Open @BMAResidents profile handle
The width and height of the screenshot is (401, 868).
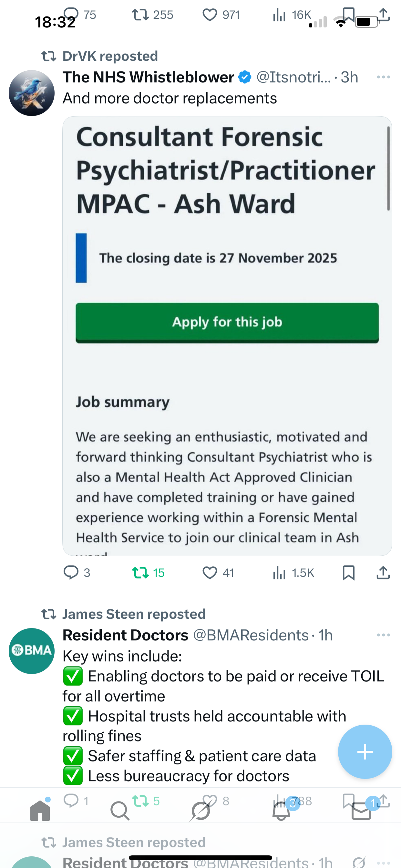pos(251,635)
